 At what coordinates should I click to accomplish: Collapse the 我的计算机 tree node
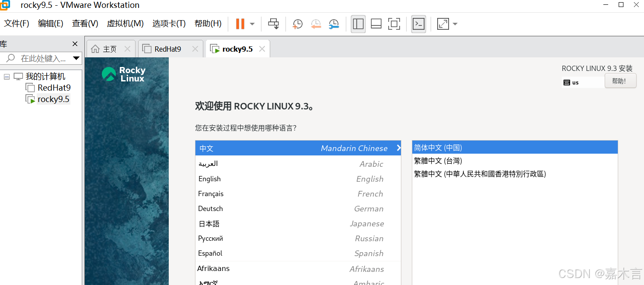point(7,77)
